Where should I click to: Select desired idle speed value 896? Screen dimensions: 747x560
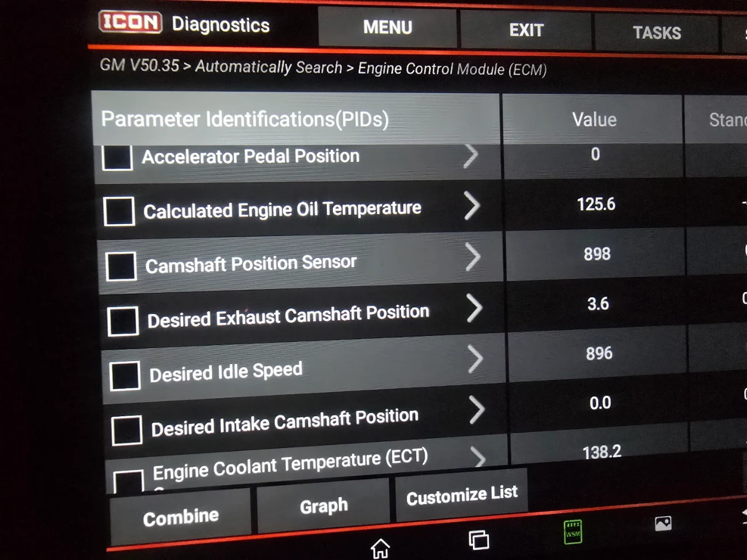599,353
